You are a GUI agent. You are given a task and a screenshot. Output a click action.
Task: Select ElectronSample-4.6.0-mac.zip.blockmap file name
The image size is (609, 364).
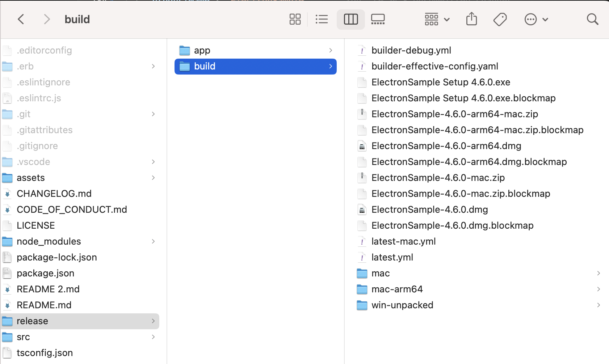(461, 194)
